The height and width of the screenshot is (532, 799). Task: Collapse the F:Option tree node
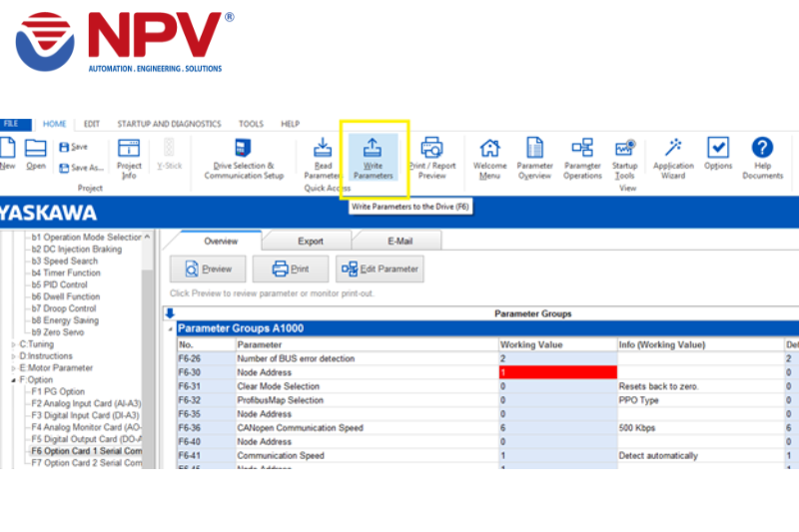[x=13, y=380]
